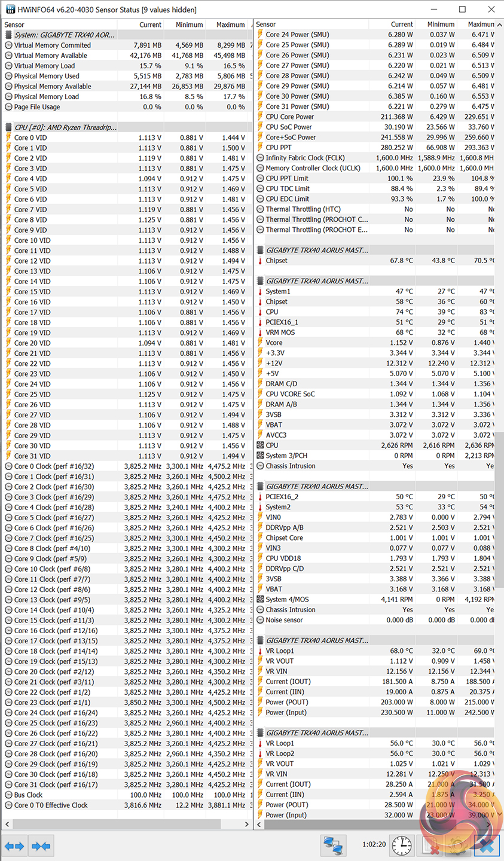Select the System 4/MOS fan row
This screenshot has width=504, height=861.
(x=375, y=599)
